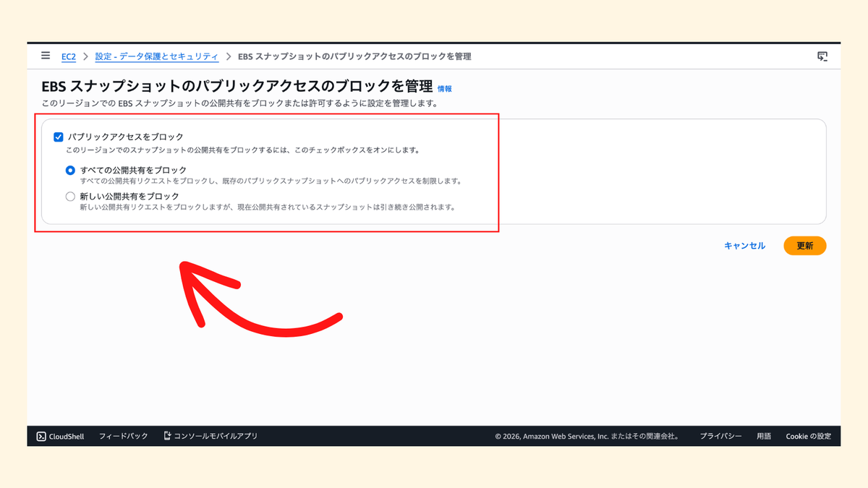Select the すべての公開共有をブロック radio option
This screenshot has width=868, height=488.
[x=70, y=171]
